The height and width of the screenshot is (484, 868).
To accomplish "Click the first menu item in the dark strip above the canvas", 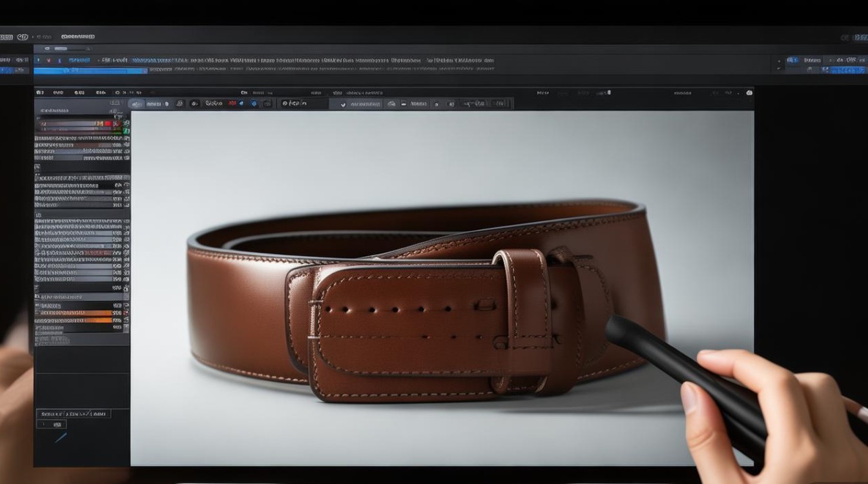I will tap(39, 93).
